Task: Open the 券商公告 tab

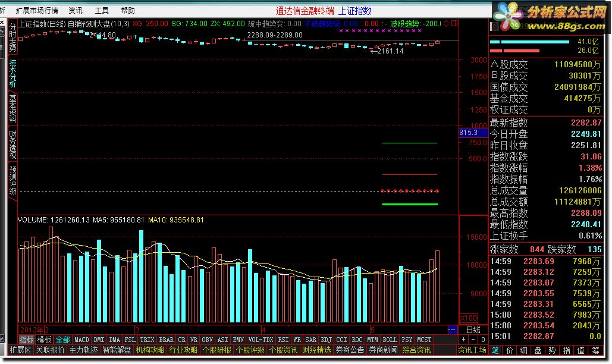Action: tap(350, 350)
